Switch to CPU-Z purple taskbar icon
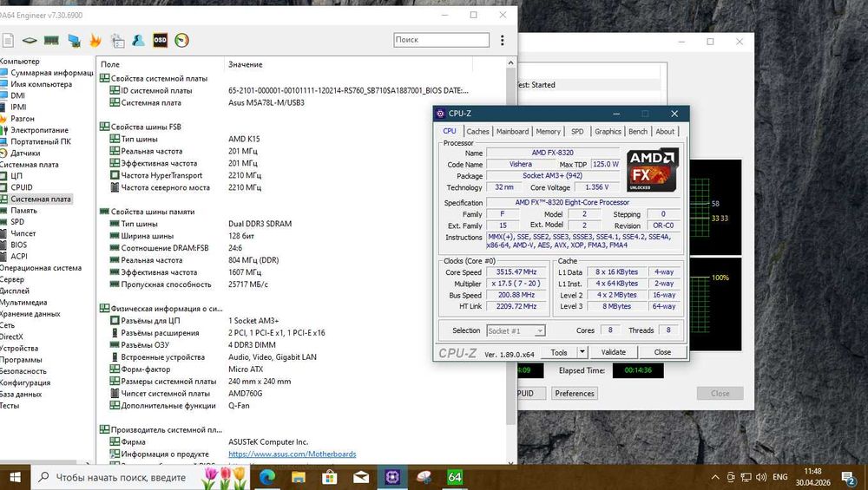 [392, 477]
